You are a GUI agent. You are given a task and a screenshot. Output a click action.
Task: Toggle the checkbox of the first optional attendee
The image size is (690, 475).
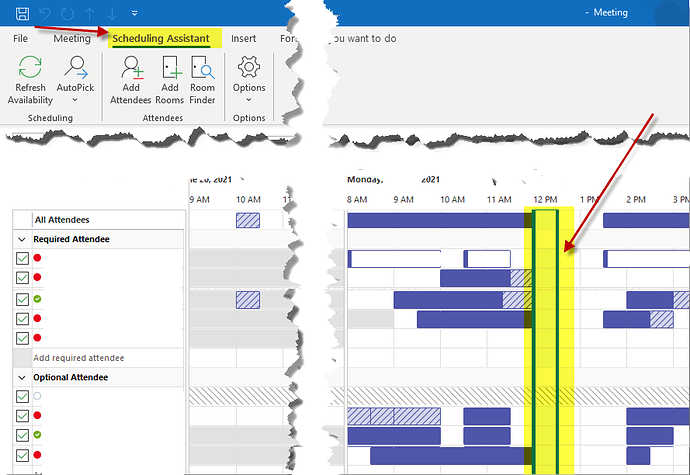(x=22, y=396)
